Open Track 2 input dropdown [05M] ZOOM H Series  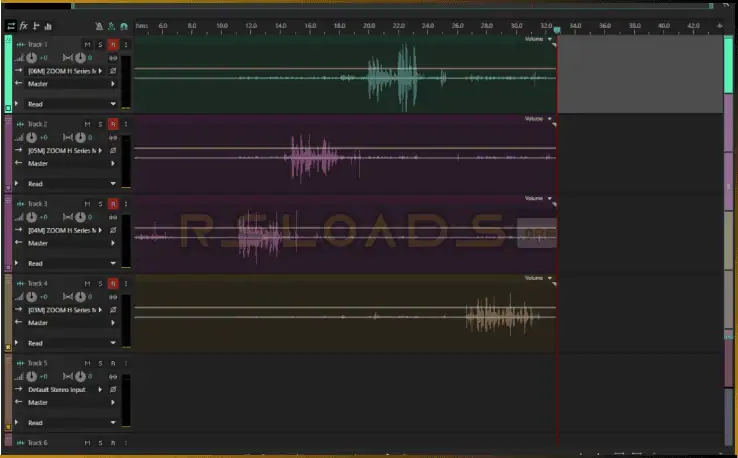65,151
